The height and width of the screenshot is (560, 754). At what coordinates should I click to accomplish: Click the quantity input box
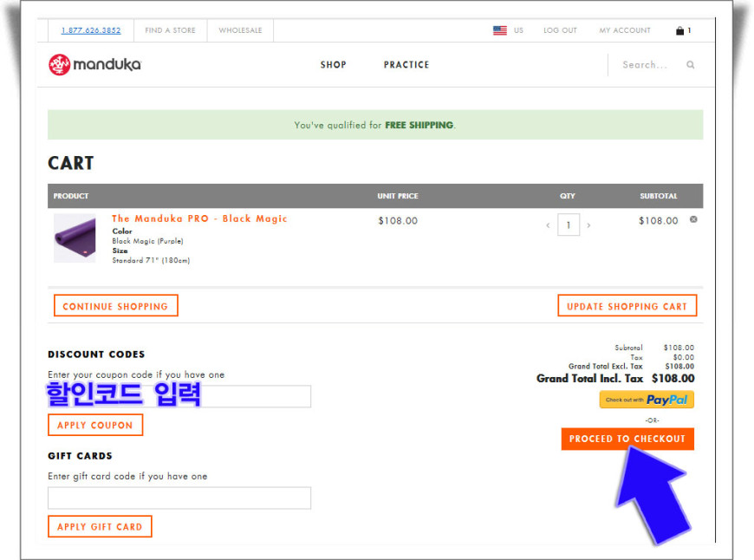569,225
